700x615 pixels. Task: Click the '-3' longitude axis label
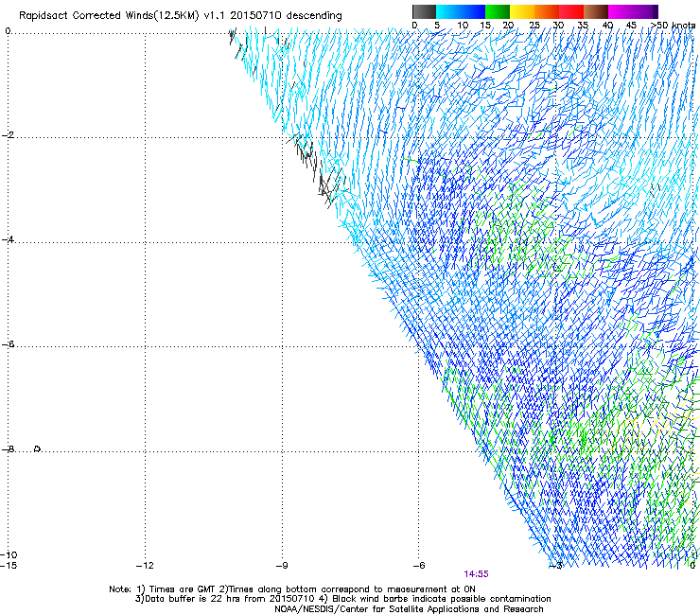(556, 567)
